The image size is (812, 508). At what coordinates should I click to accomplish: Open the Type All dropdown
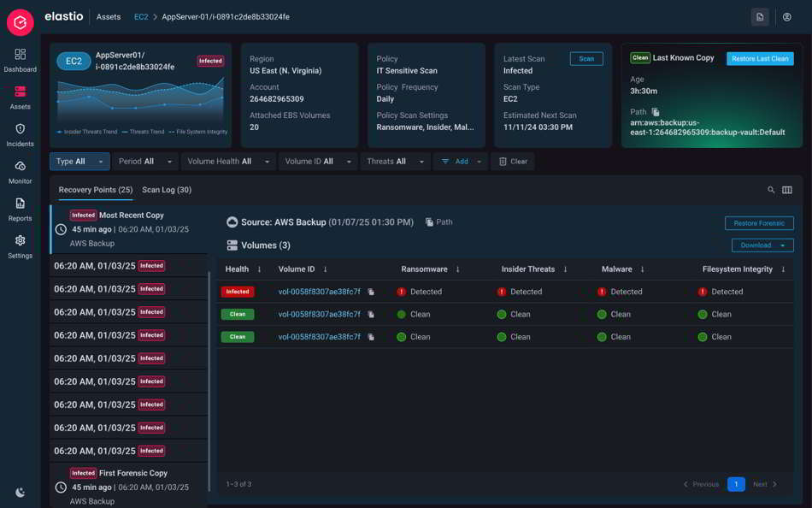(79, 162)
